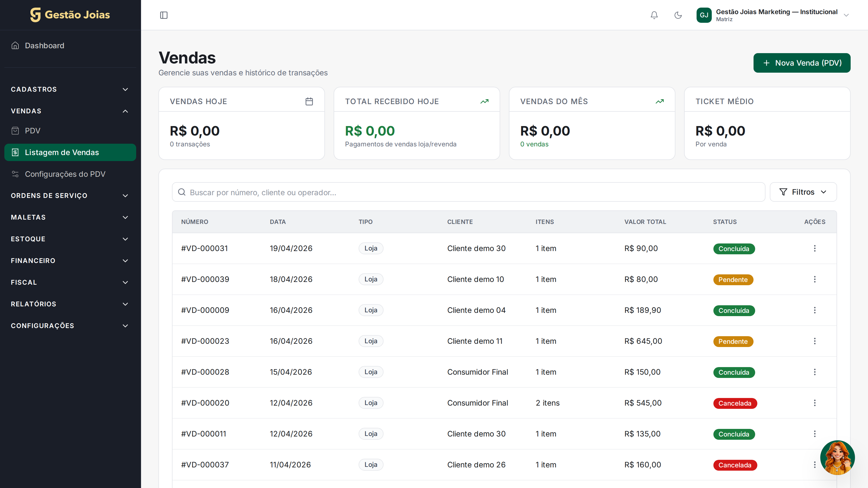Click sale number #VD-000023

click(x=205, y=341)
